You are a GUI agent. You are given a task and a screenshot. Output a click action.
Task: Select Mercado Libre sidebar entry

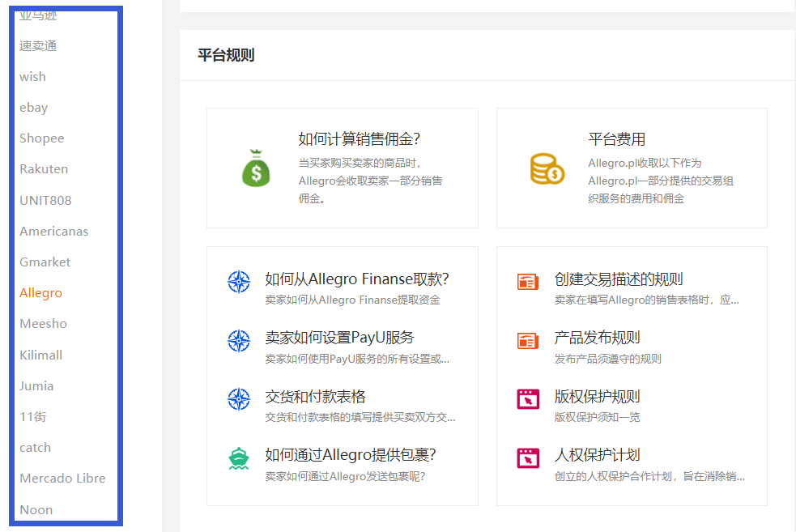[x=62, y=479]
